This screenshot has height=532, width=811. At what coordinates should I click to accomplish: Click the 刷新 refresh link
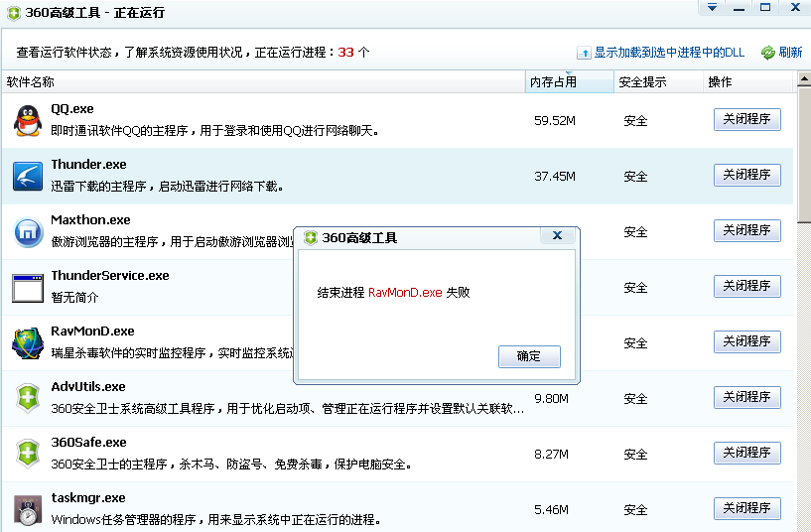(x=790, y=53)
